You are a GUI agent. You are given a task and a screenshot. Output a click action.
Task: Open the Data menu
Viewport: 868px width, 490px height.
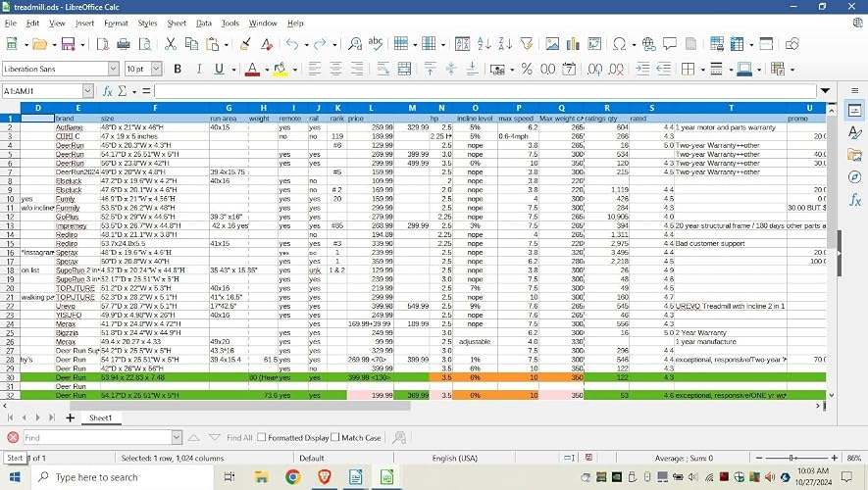click(x=204, y=24)
